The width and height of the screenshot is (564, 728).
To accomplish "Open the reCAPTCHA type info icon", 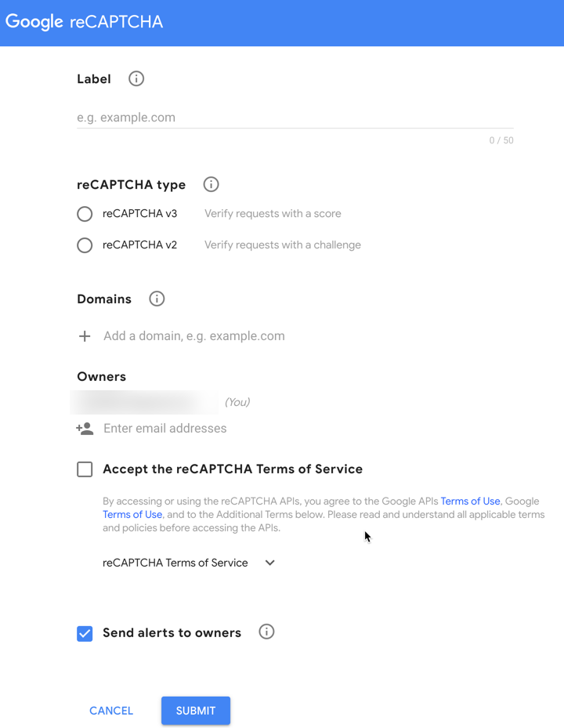I will point(211,184).
